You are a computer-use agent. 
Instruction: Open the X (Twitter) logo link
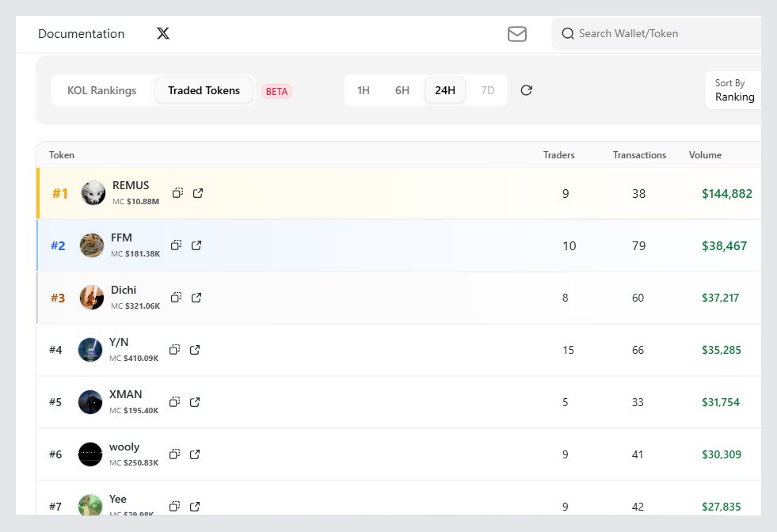point(163,33)
